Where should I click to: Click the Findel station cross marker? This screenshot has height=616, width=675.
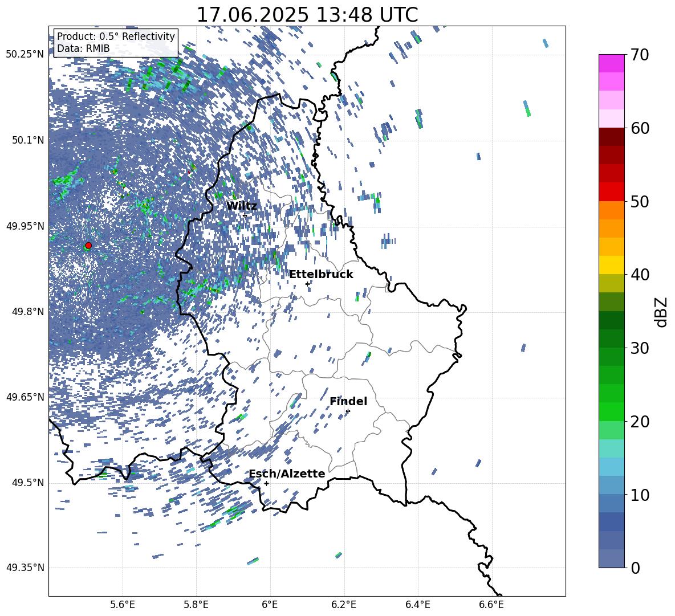tap(348, 411)
